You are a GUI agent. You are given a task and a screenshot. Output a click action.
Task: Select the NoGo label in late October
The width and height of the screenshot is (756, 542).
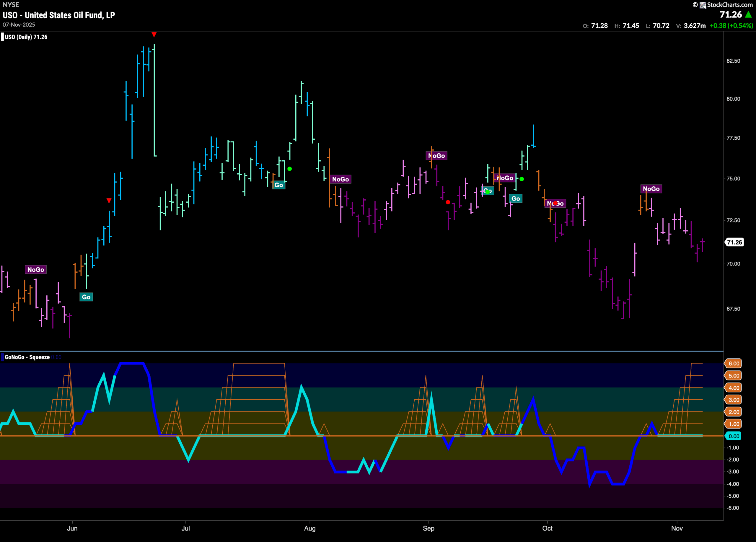[651, 189]
